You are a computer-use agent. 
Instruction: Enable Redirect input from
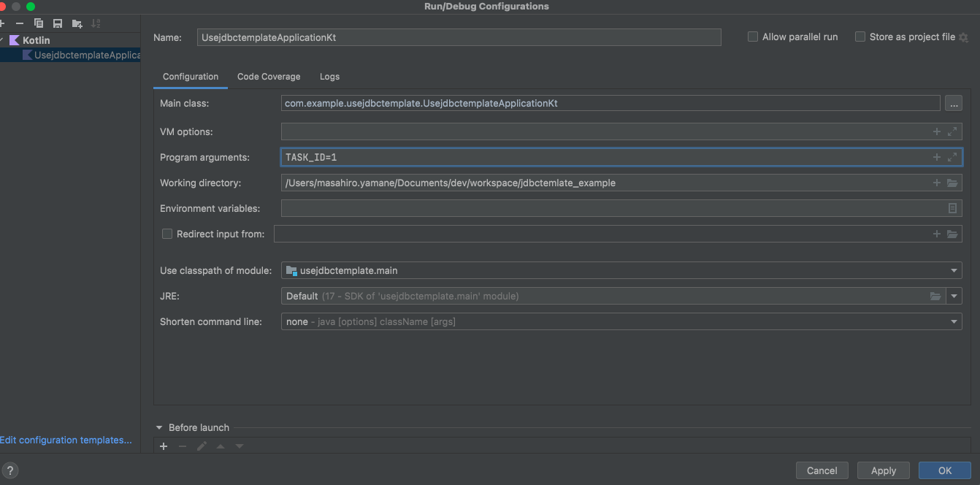coord(167,233)
